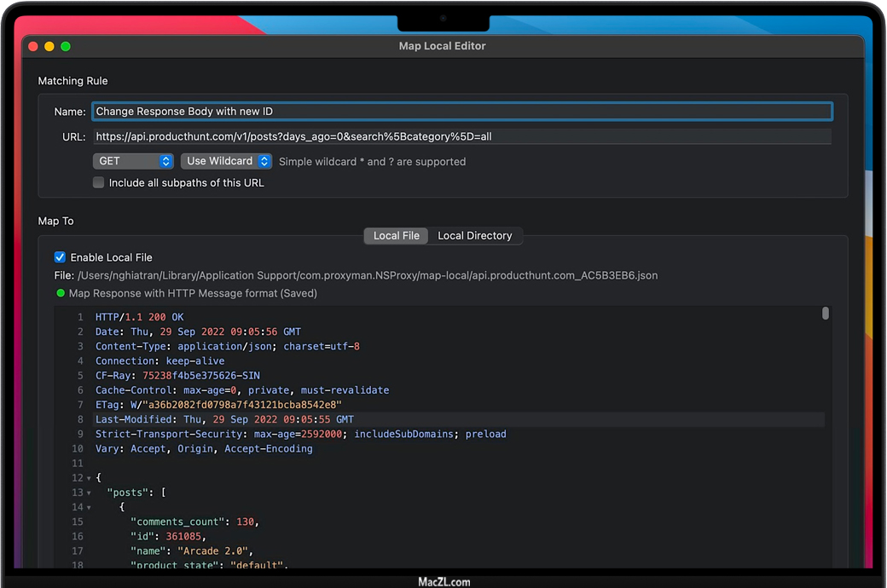Uncheck the Enable Local File checkbox
887x588 pixels.
pyautogui.click(x=61, y=257)
